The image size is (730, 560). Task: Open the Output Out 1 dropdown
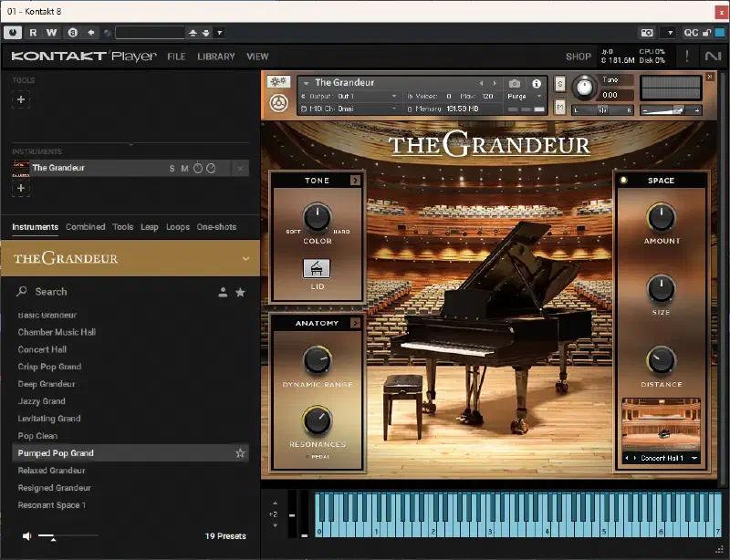click(x=349, y=97)
